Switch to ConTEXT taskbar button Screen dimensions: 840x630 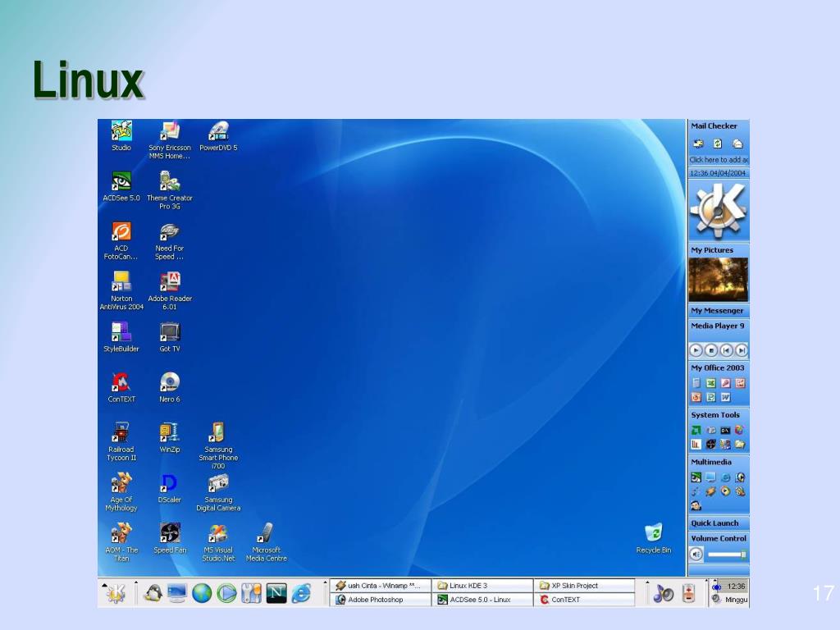click(584, 600)
